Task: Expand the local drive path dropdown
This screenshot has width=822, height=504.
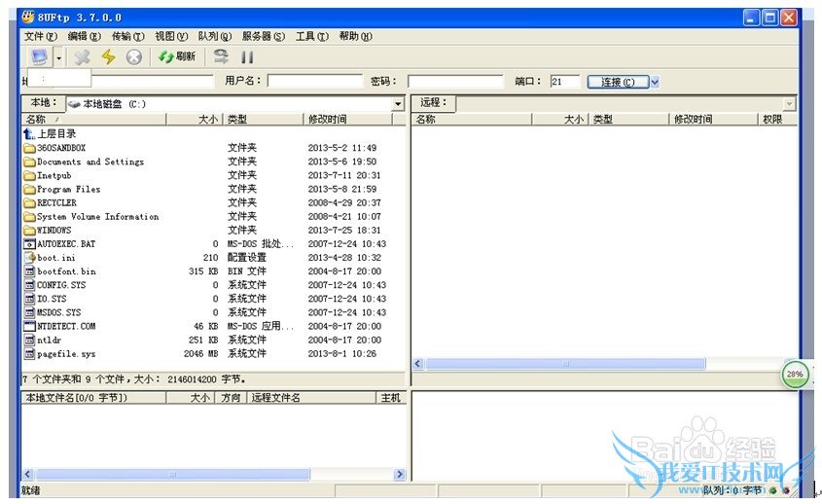Action: coord(398,104)
